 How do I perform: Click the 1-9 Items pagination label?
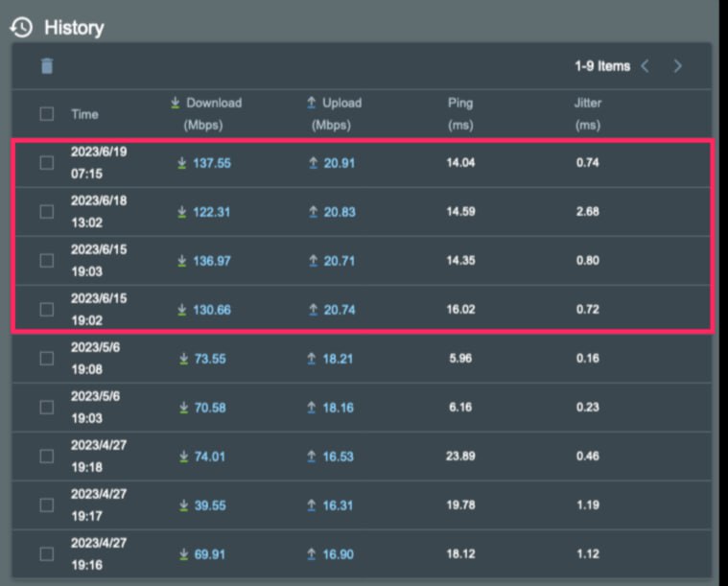[602, 66]
